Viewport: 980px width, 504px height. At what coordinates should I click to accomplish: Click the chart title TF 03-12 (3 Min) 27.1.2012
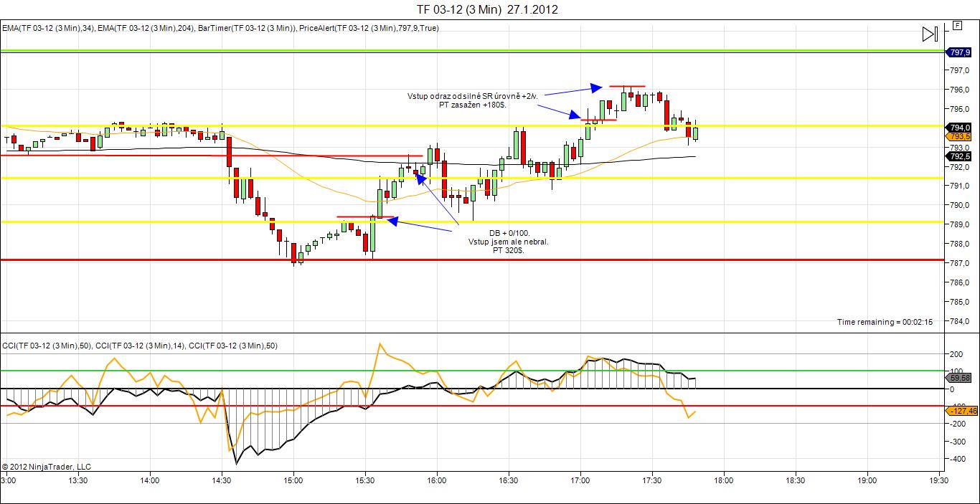click(x=487, y=9)
